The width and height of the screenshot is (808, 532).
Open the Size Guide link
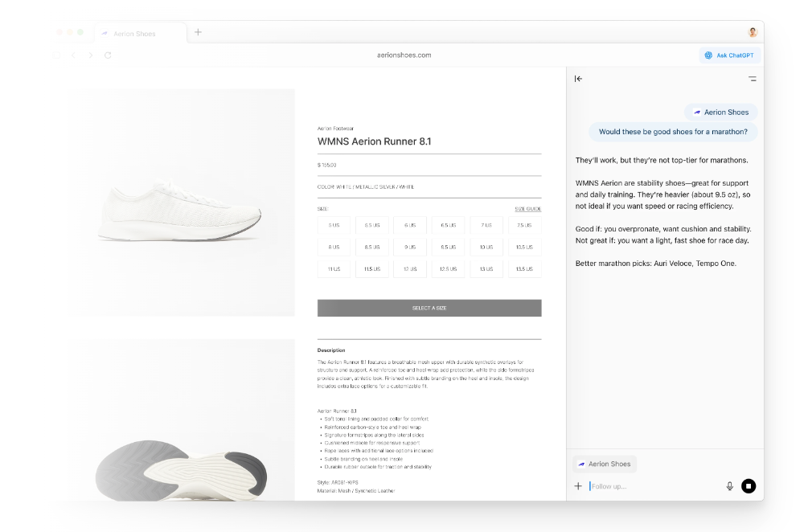click(527, 209)
